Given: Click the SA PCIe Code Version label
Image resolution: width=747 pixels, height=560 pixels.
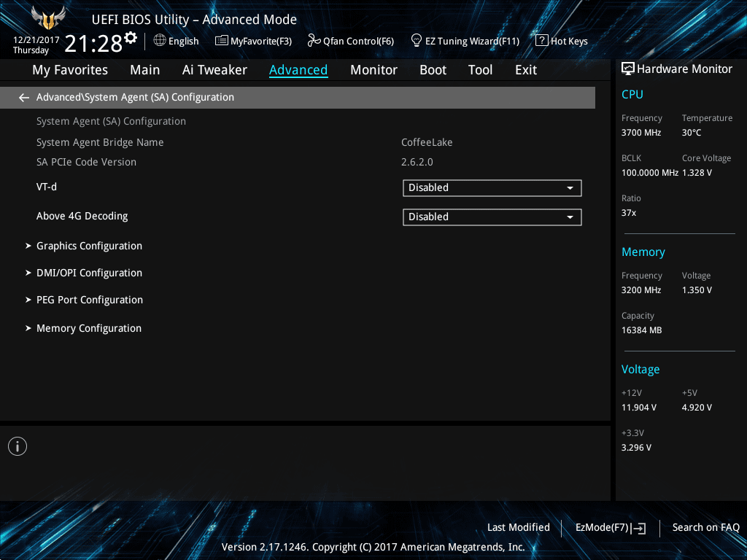Looking at the screenshot, I should coord(86,162).
